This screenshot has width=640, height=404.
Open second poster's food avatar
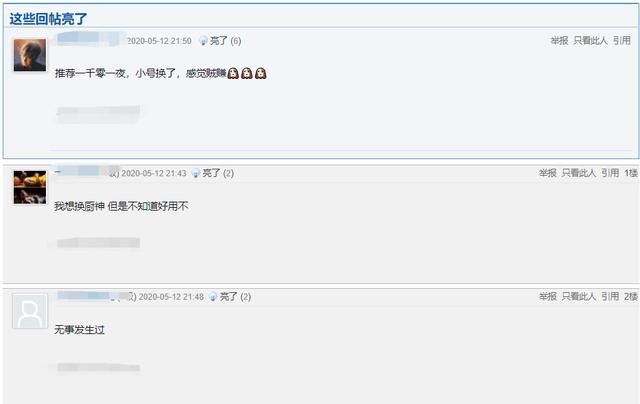(x=30, y=187)
